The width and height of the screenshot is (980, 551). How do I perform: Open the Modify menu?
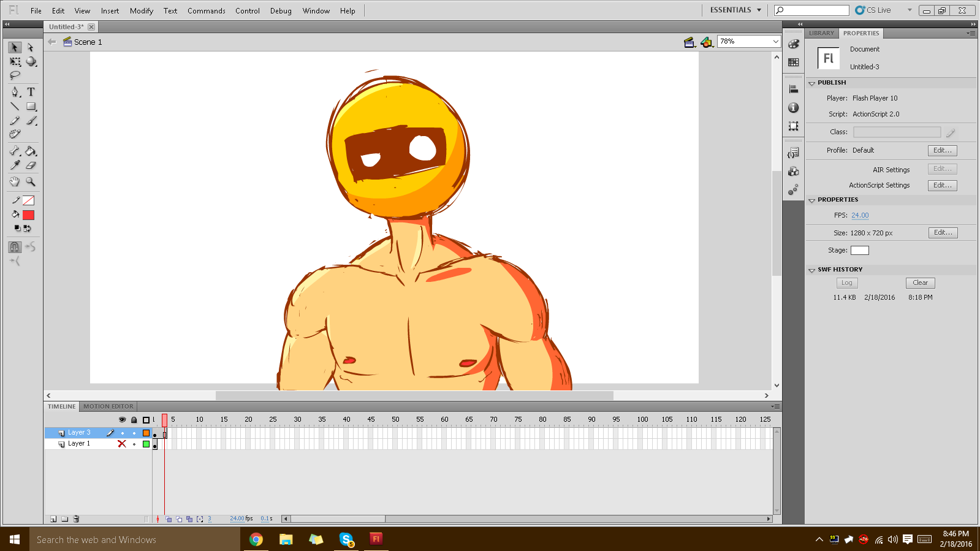[141, 11]
